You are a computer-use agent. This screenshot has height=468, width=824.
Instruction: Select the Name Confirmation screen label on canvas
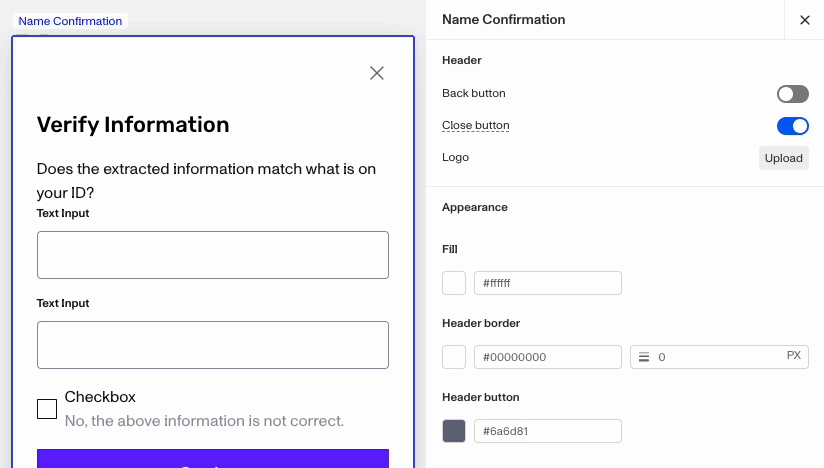coord(70,21)
